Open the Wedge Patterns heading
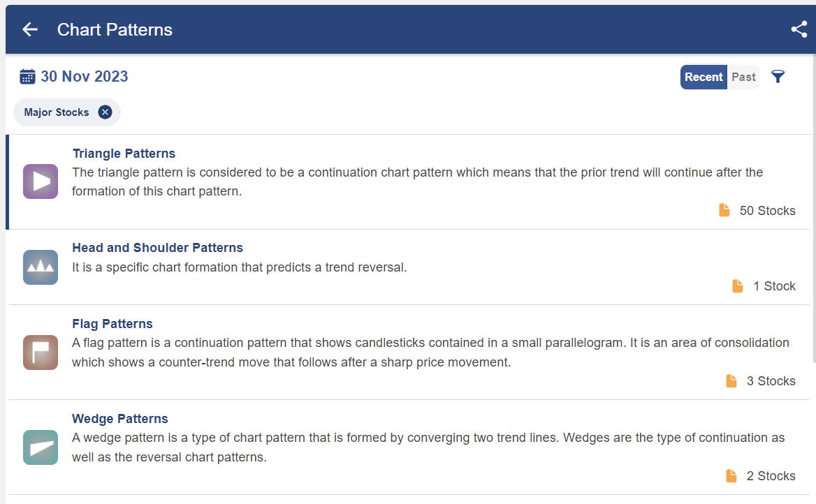 click(120, 419)
